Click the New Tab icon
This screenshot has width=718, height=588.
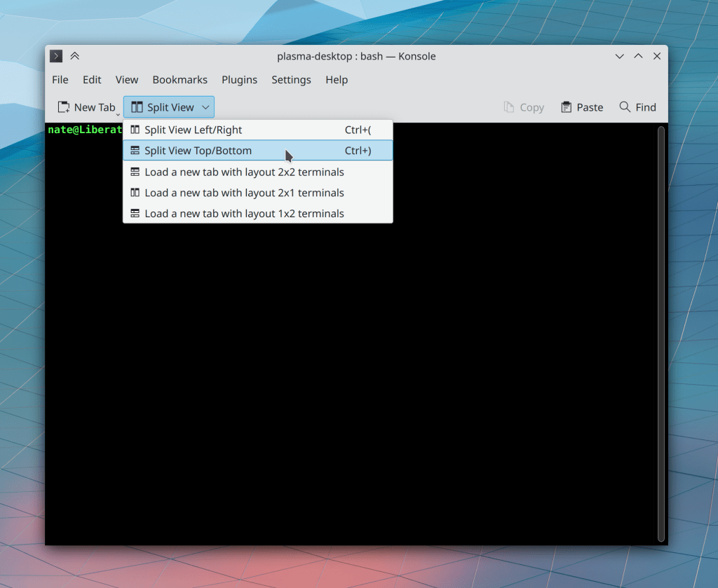64,107
